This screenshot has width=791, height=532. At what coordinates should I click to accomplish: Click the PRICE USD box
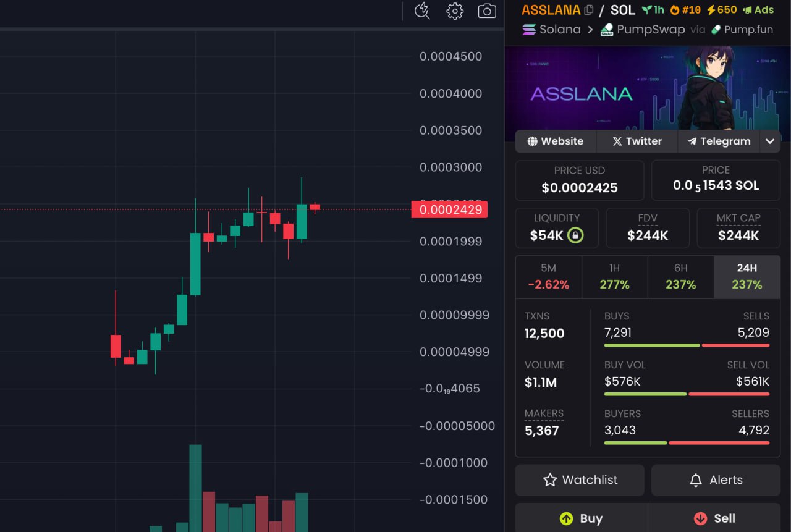[580, 180]
